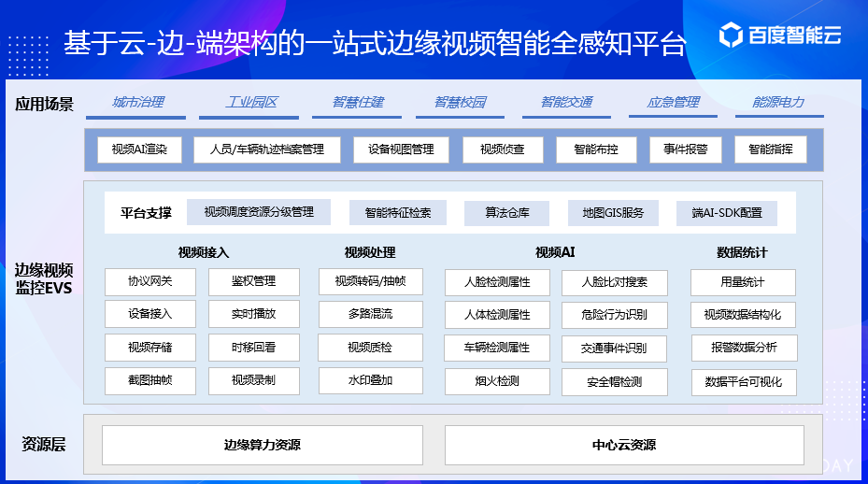Select the 智能特征检索 item
Viewport: 868px width, 484px height.
click(397, 213)
